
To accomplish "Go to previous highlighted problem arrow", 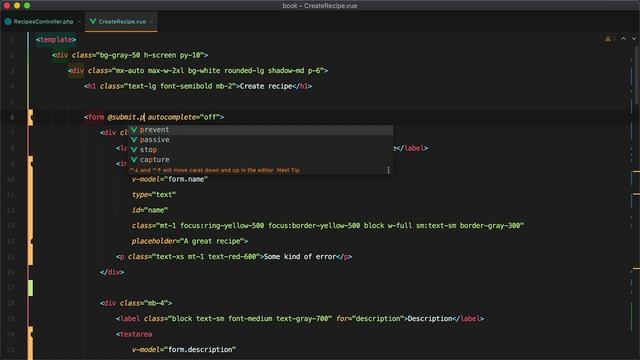I will pos(623,38).
